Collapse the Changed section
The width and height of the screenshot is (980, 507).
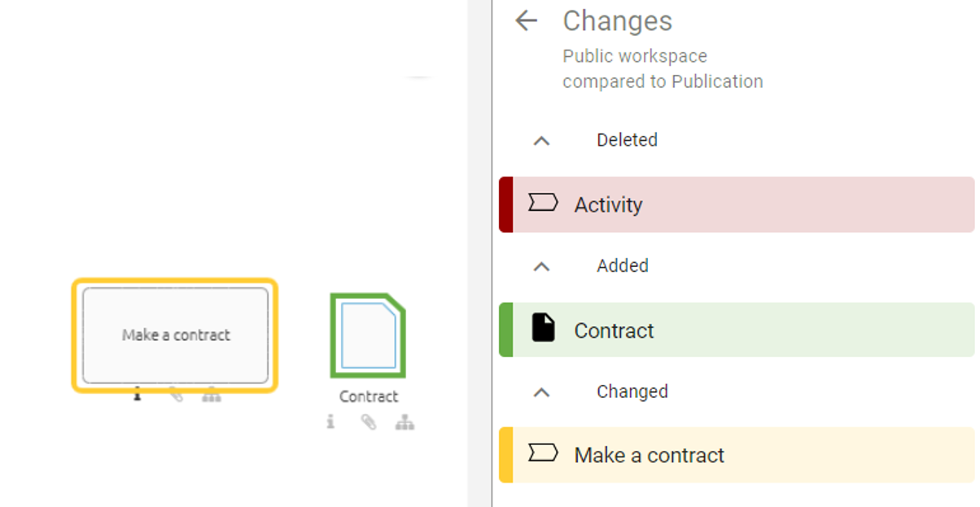[x=541, y=391]
